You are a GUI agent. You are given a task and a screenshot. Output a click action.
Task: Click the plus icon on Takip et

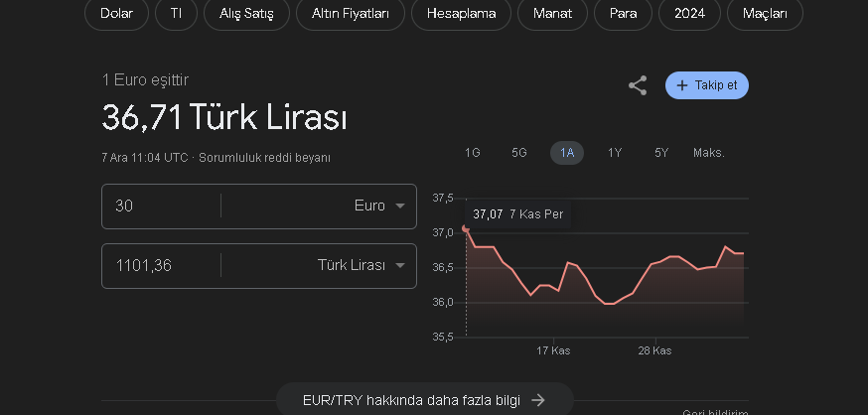[682, 85]
